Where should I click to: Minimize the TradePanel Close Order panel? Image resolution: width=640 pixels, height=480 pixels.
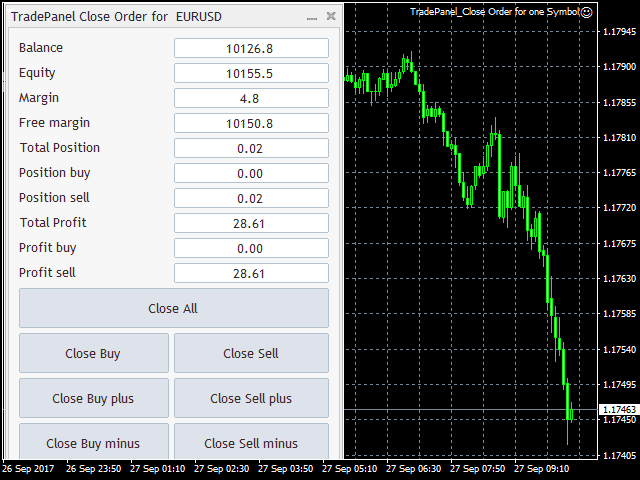[312, 17]
